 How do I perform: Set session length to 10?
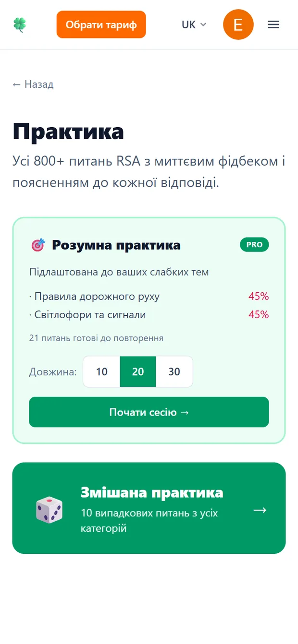pos(101,371)
